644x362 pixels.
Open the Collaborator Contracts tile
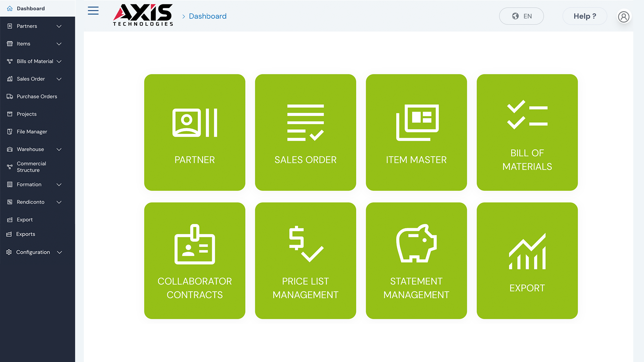tap(195, 260)
